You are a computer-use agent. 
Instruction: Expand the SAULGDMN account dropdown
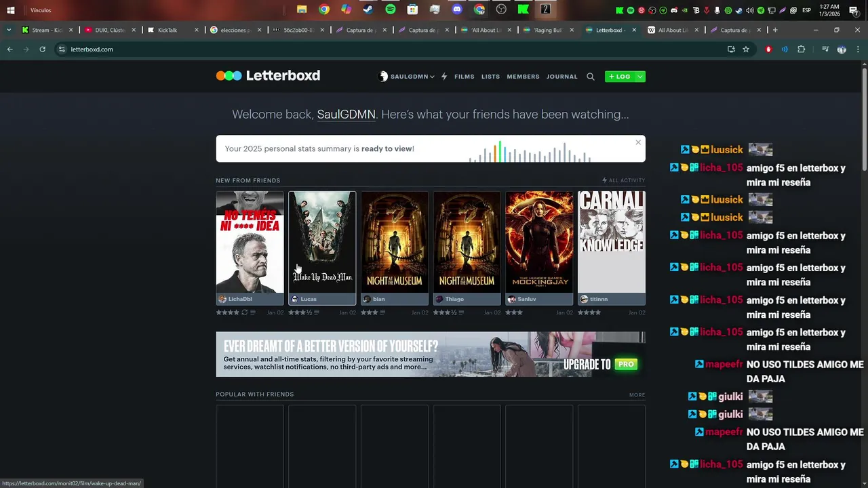406,77
